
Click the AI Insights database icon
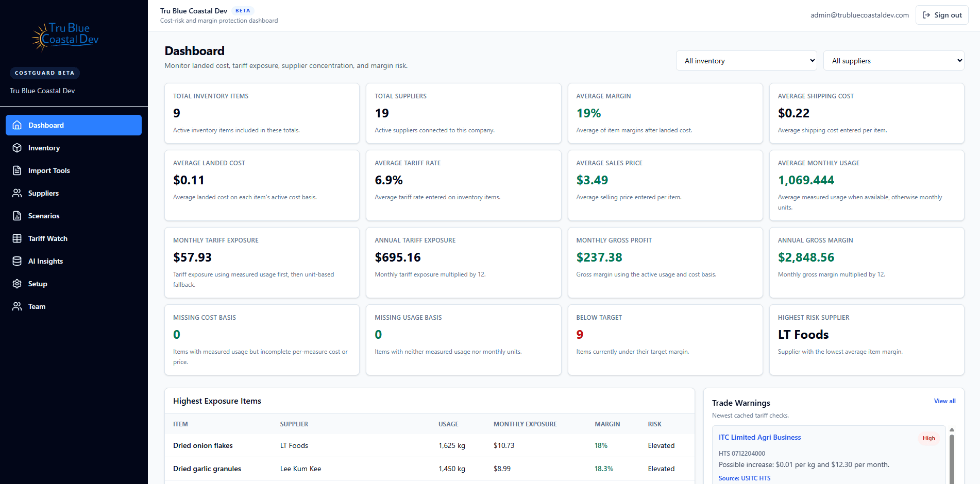pyautogui.click(x=17, y=261)
